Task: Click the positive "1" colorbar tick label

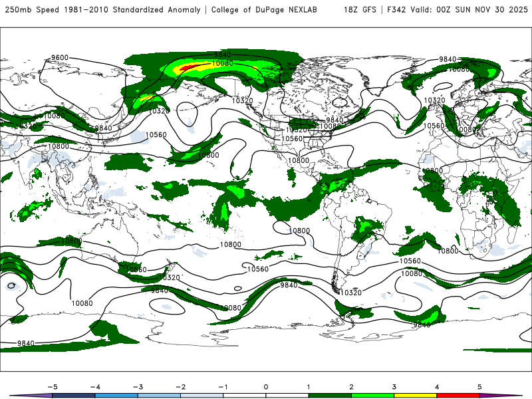Action: click(309, 387)
